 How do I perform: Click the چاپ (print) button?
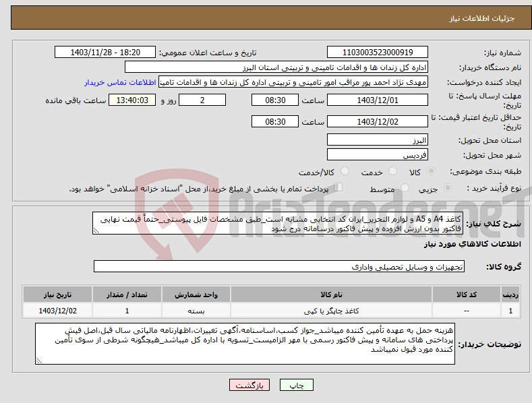(x=296, y=385)
